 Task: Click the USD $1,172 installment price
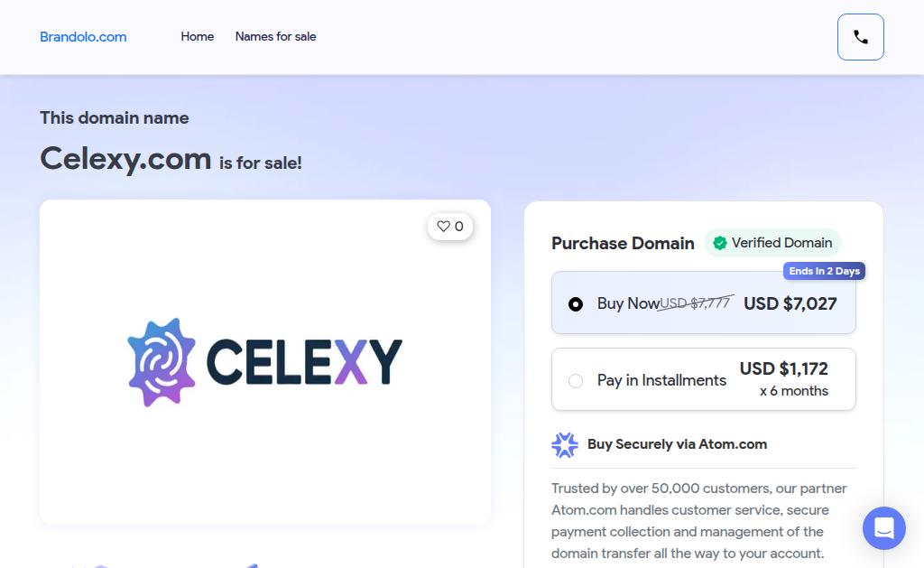point(783,368)
